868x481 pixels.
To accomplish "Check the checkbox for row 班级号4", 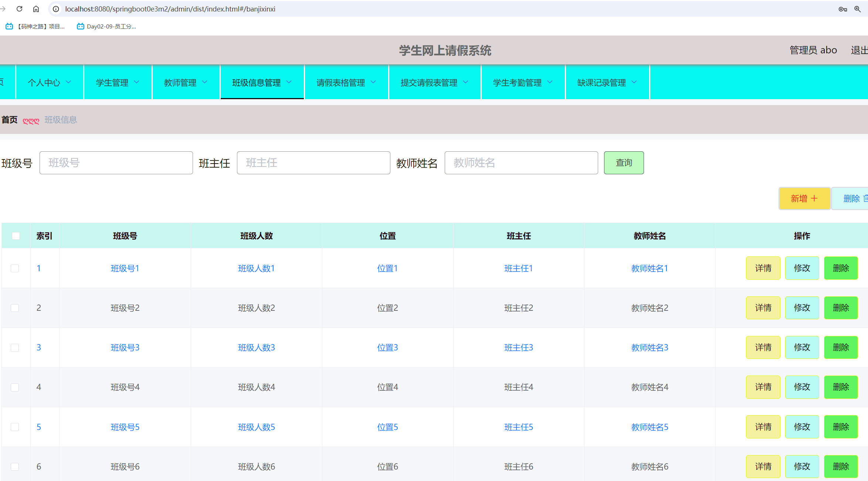I will pyautogui.click(x=15, y=387).
